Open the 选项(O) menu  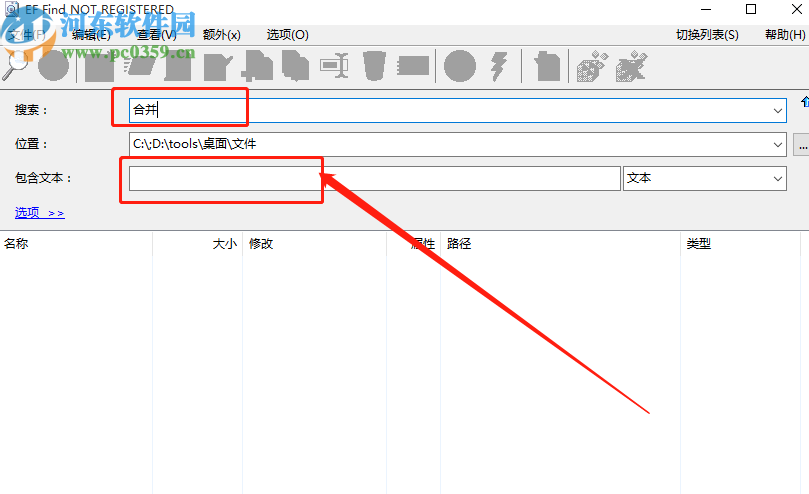point(287,35)
